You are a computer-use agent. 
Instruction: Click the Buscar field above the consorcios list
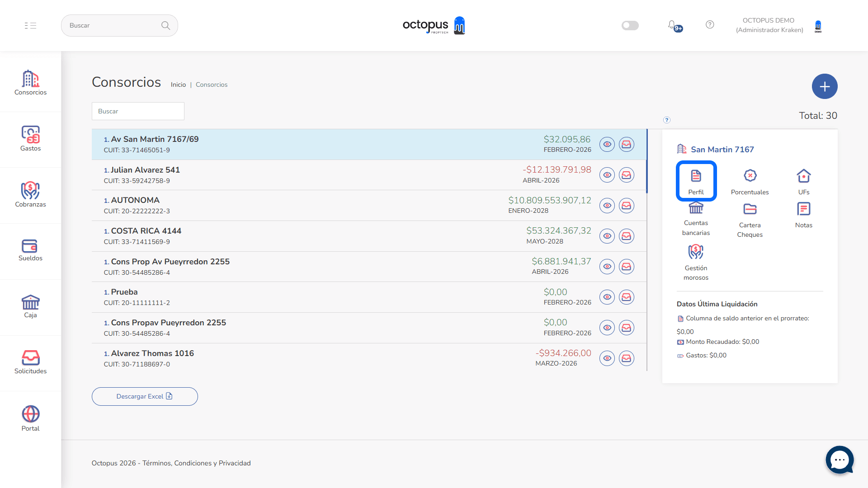(138, 111)
